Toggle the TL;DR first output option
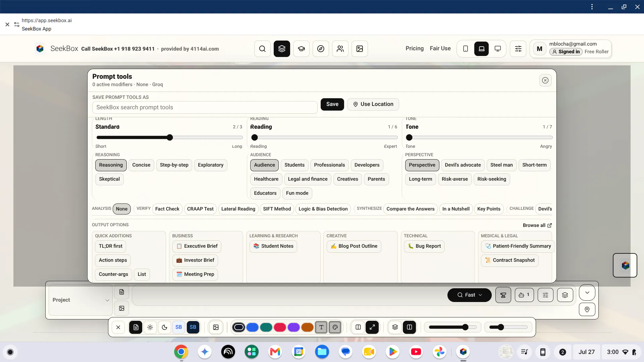Viewport: 644px width, 362px height. pyautogui.click(x=111, y=246)
